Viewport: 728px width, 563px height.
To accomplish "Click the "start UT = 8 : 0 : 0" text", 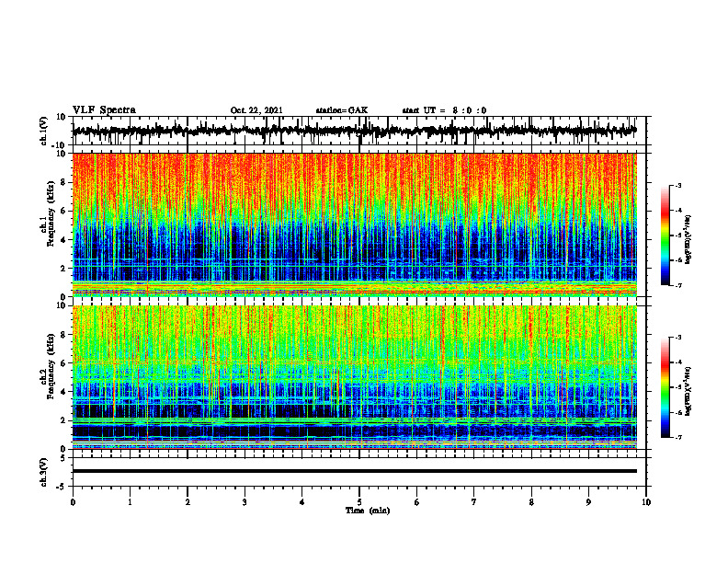I will [x=444, y=110].
